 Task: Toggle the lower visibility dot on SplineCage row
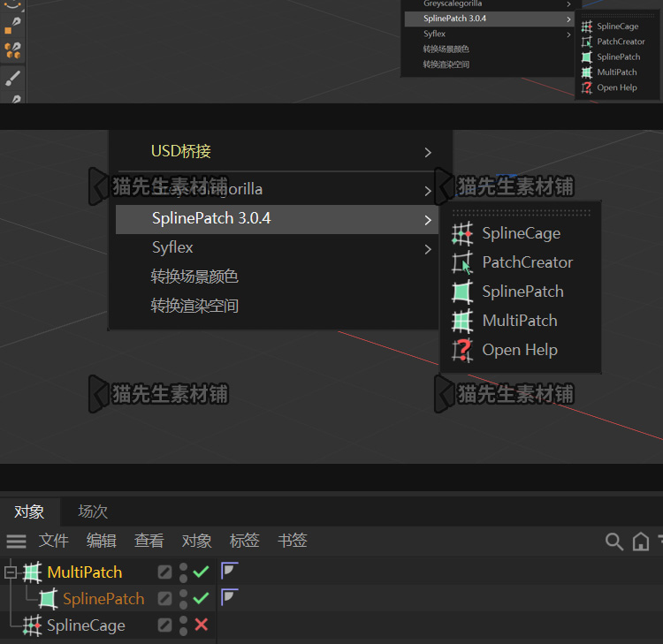point(183,631)
